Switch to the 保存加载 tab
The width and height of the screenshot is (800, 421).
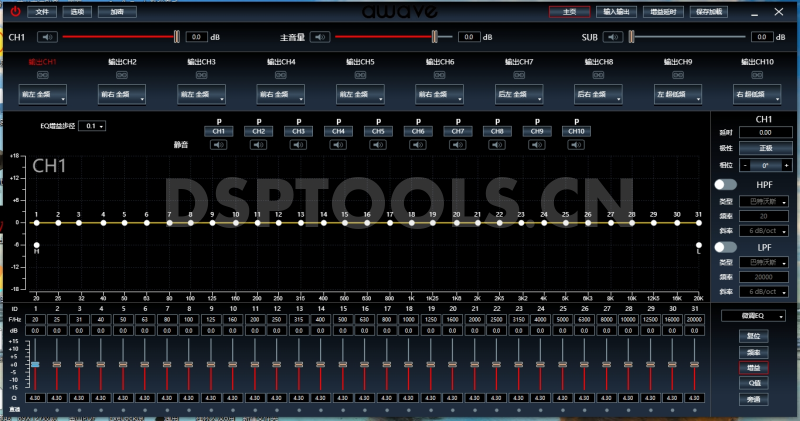(x=709, y=12)
